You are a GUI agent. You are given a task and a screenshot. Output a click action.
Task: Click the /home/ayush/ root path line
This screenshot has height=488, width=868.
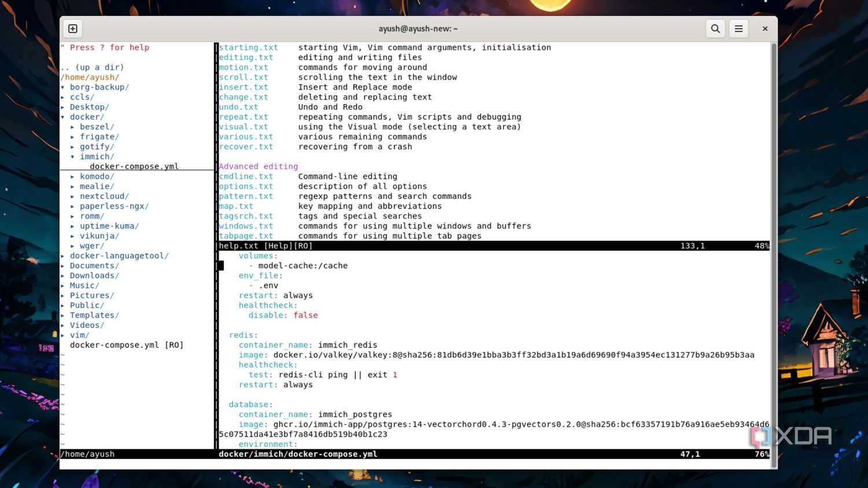pyautogui.click(x=90, y=77)
